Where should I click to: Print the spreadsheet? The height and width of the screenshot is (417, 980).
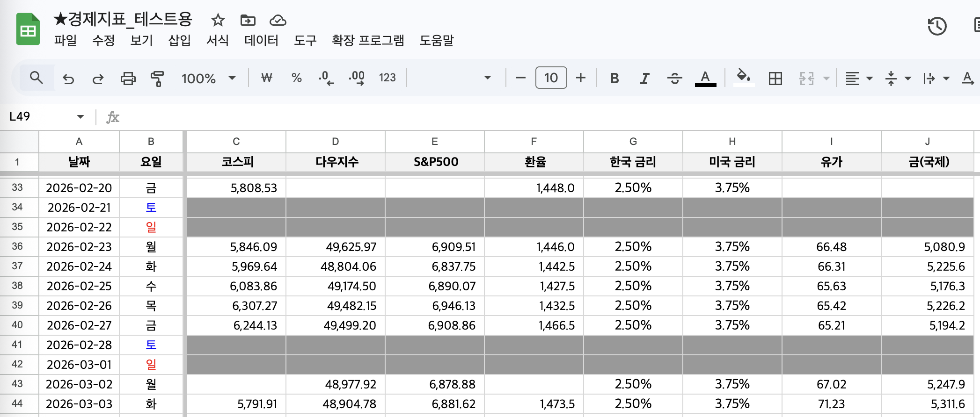tap(128, 79)
